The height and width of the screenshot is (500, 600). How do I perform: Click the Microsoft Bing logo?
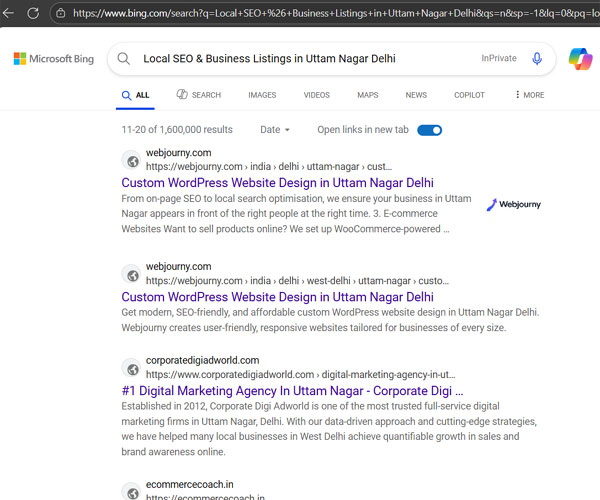(54, 59)
